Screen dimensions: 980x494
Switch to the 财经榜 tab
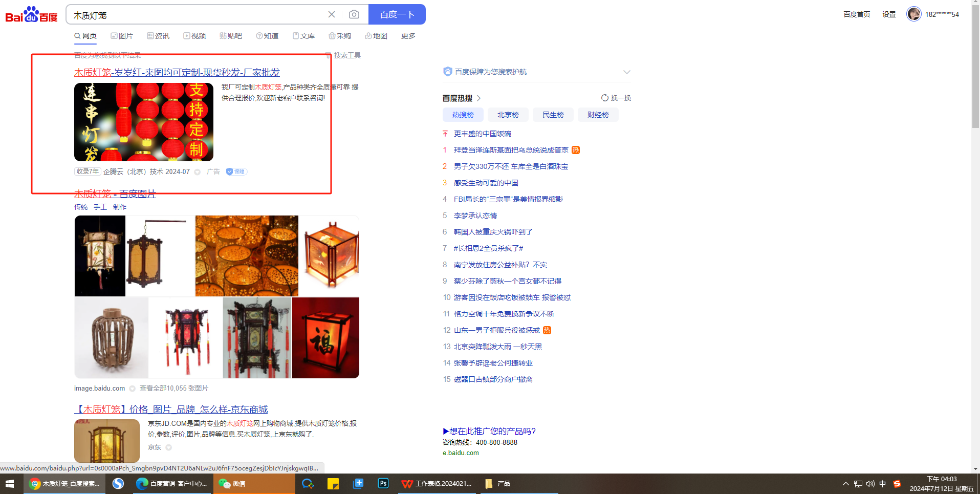(x=598, y=115)
